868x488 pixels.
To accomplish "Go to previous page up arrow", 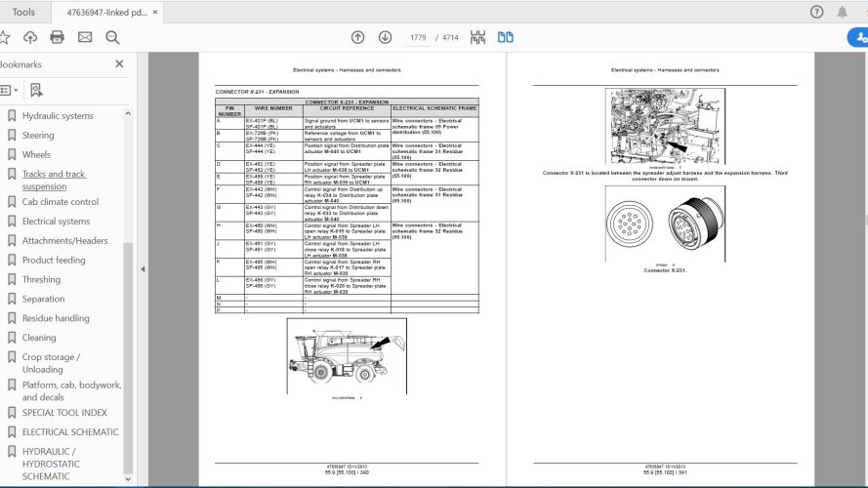I will coord(357,37).
